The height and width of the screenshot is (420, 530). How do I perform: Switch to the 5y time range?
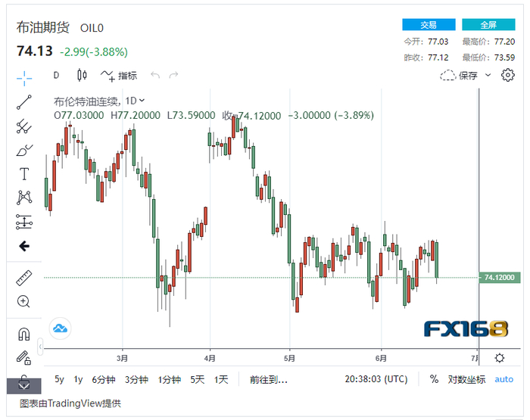[60, 379]
